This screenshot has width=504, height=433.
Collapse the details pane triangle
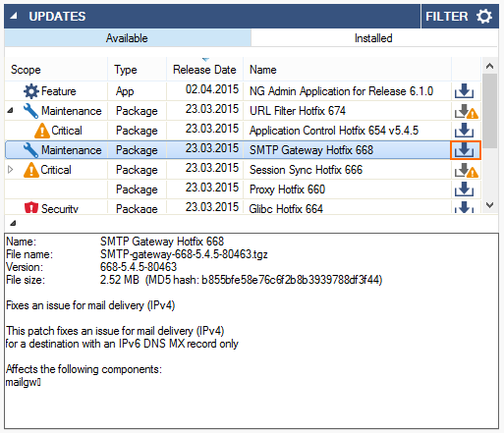point(13,223)
